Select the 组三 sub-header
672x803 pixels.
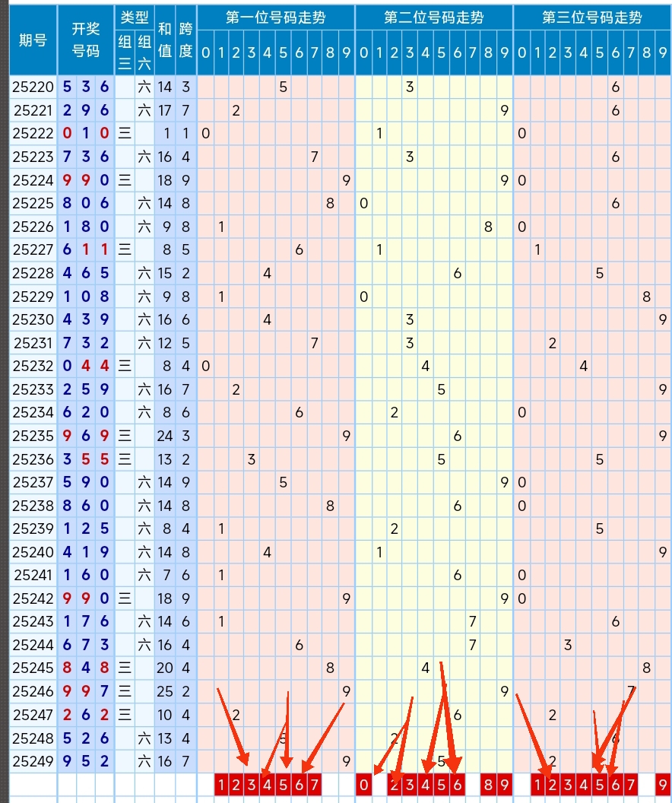coord(125,52)
